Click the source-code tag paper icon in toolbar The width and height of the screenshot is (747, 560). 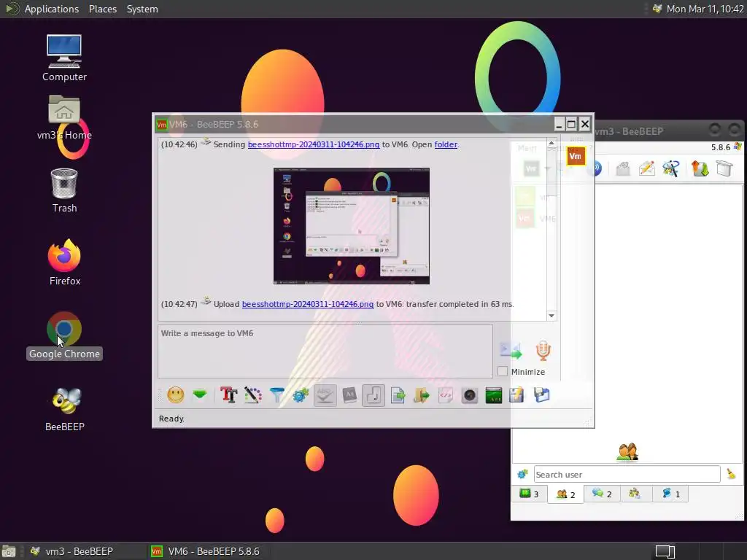click(446, 394)
